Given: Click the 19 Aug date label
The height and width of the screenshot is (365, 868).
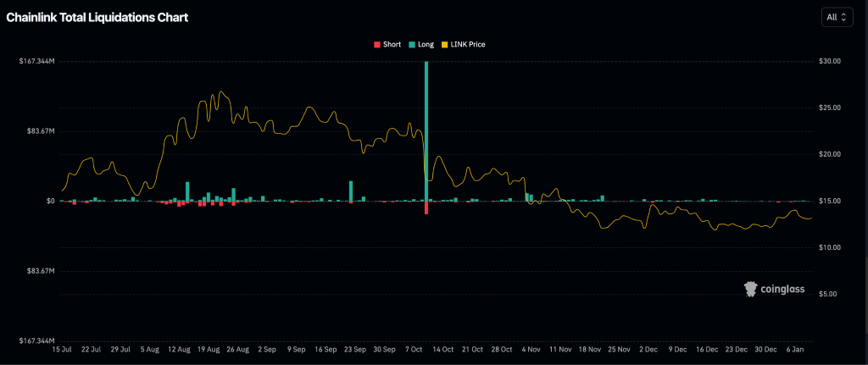Looking at the screenshot, I should click(209, 350).
